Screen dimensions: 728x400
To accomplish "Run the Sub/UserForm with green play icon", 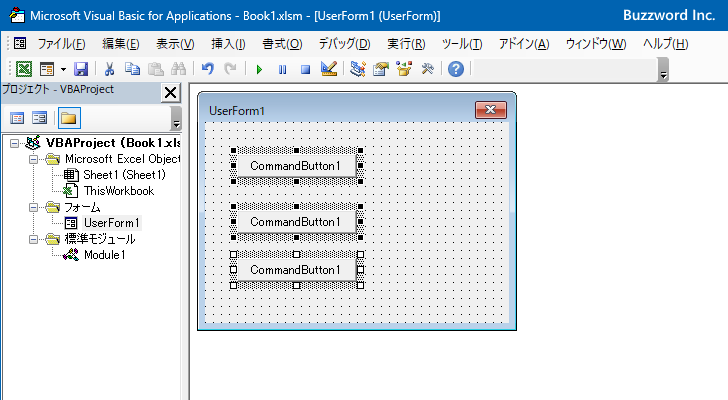I will tap(260, 70).
